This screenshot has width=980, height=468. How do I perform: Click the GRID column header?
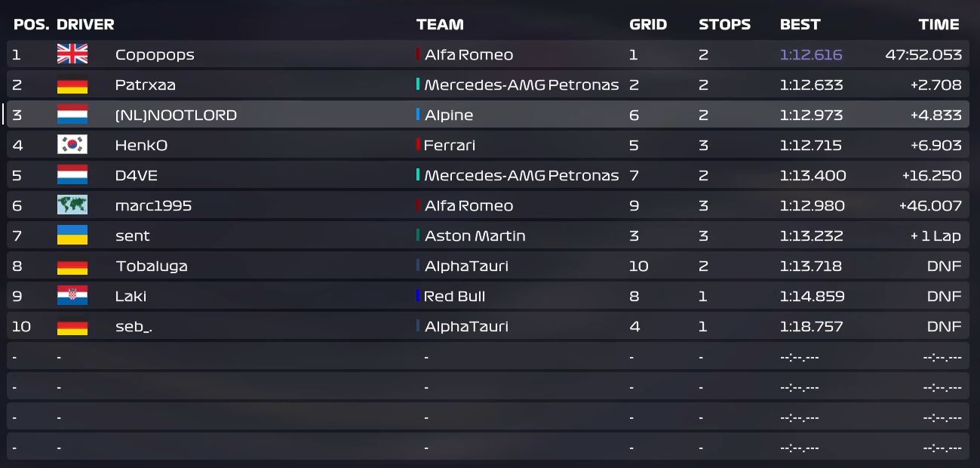click(648, 24)
